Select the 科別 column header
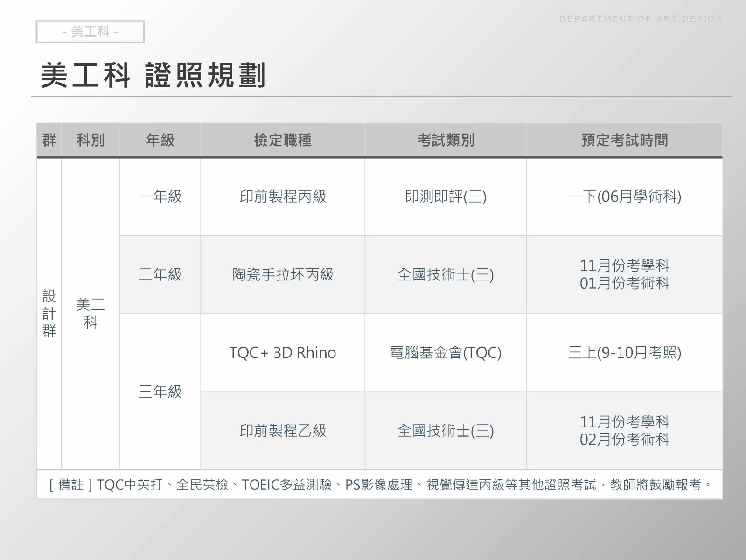This screenshot has height=560, width=746. click(x=91, y=140)
